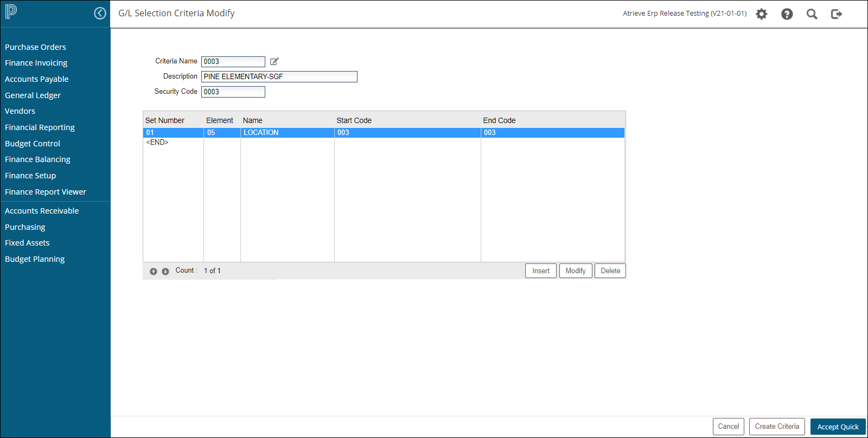
Task: Click Accept Quick button
Action: [838, 427]
